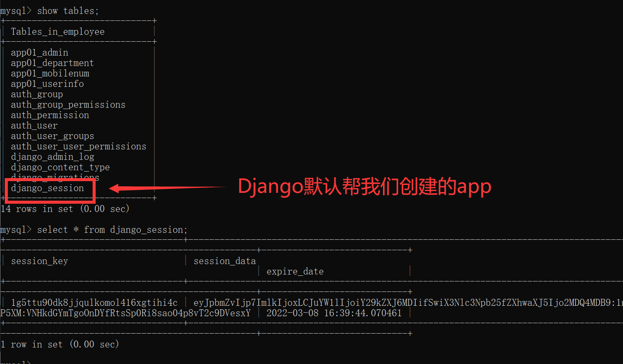
Task: Click the session data string starting eyJpbmZv
Action: 408,303
